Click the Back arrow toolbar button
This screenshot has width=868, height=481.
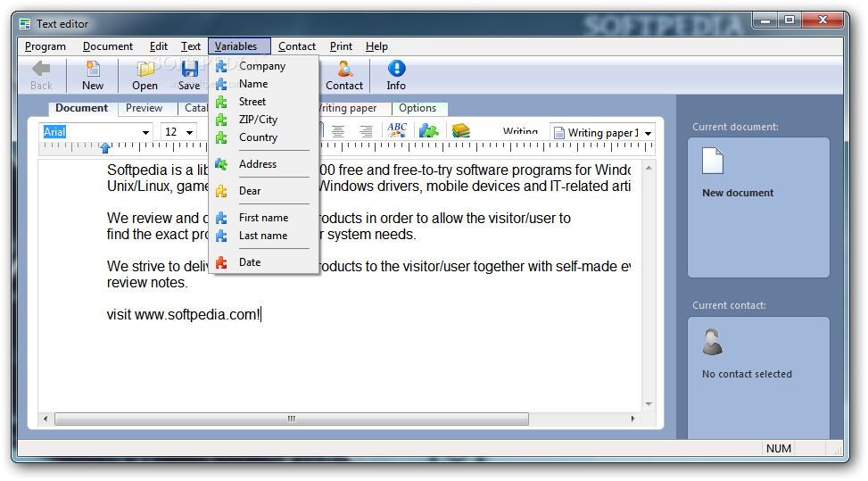coord(41,76)
